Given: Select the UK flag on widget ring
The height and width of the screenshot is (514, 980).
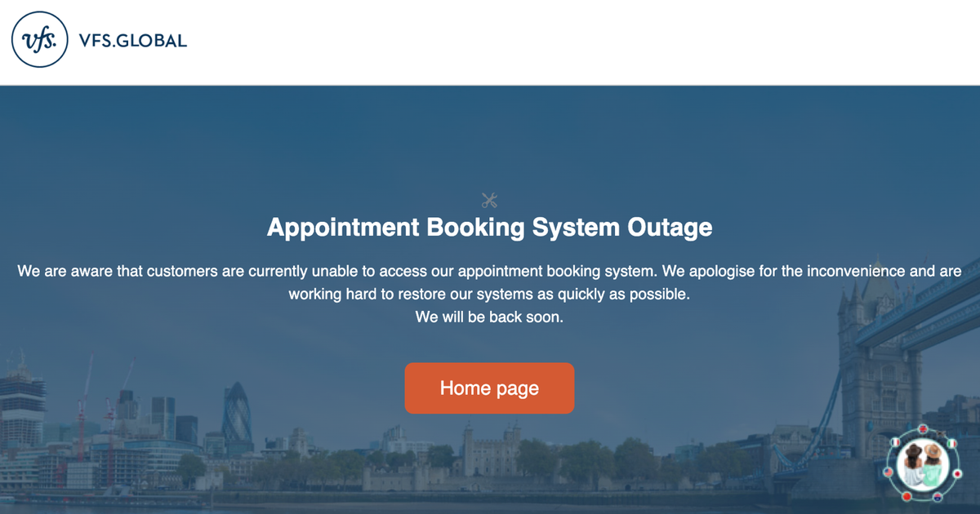Looking at the screenshot, I should [923, 429].
